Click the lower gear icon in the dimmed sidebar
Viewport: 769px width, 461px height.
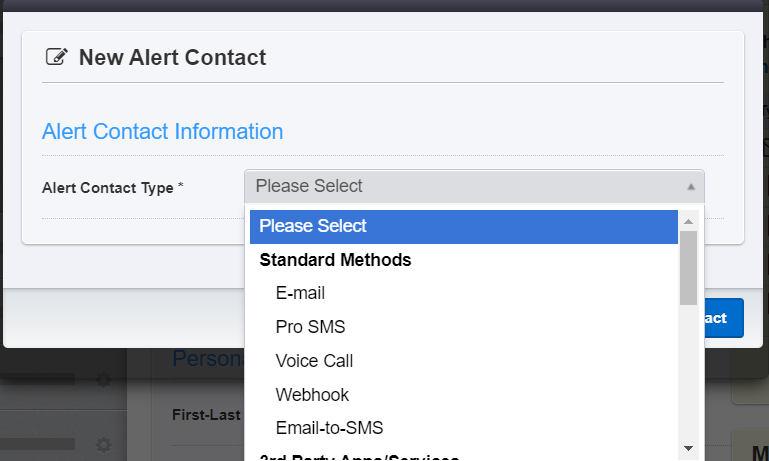(x=101, y=444)
